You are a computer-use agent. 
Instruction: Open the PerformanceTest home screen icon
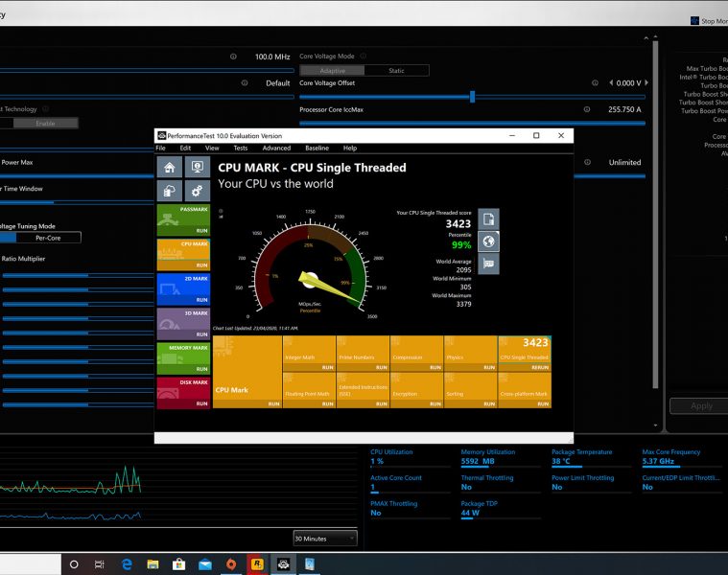tap(170, 167)
